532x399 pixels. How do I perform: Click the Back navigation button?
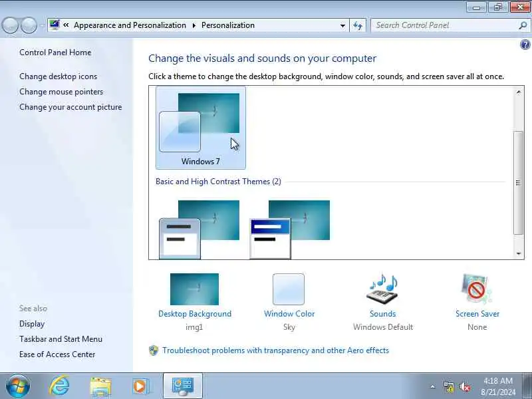pos(10,25)
